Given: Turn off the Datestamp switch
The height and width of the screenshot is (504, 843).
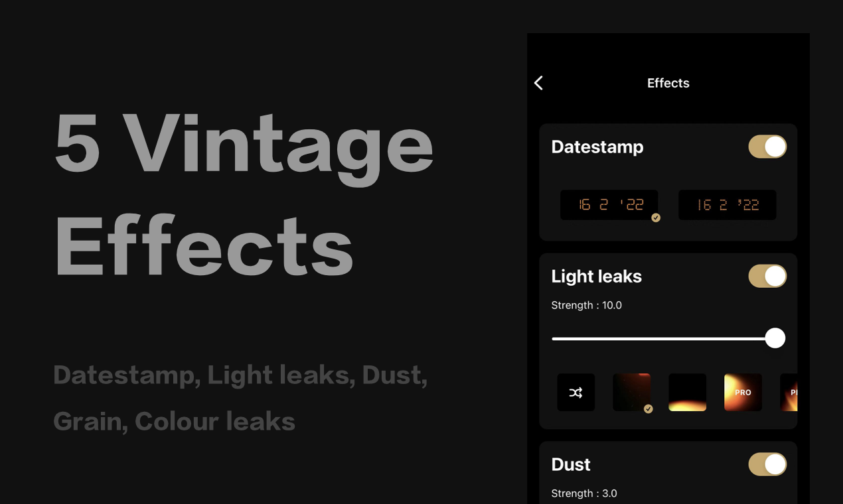Looking at the screenshot, I should pyautogui.click(x=767, y=147).
